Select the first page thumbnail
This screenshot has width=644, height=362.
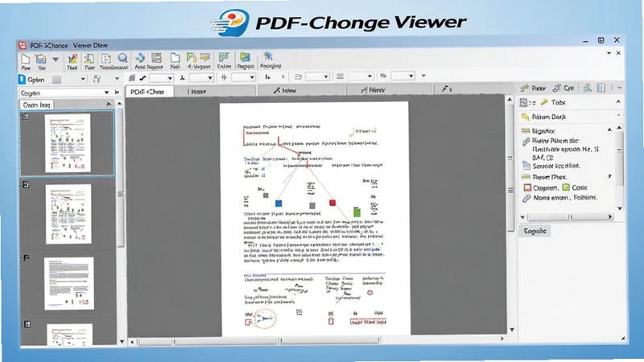68,143
